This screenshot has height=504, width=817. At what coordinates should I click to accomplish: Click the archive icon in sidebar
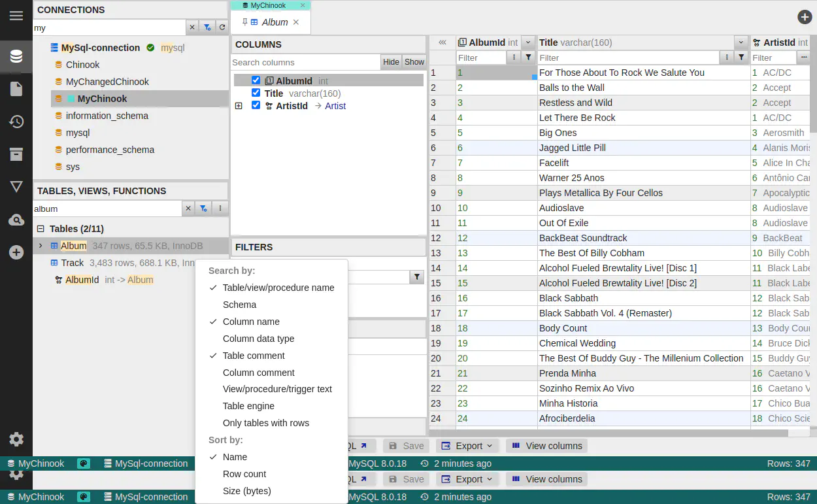[16, 154]
